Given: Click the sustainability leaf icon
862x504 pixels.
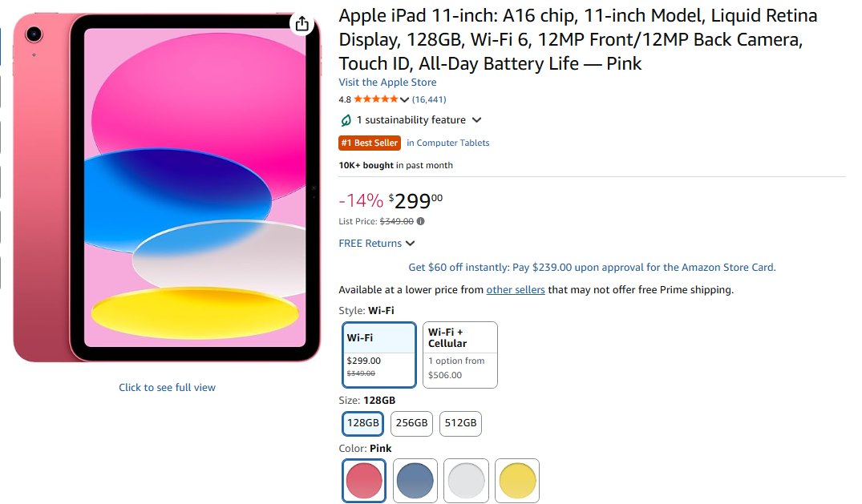Looking at the screenshot, I should (x=346, y=120).
